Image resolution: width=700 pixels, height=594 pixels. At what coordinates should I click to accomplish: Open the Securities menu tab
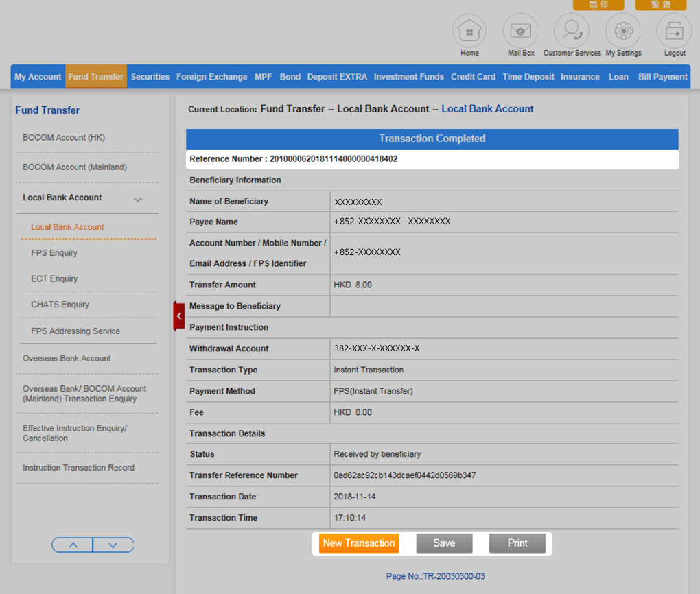[x=150, y=77]
